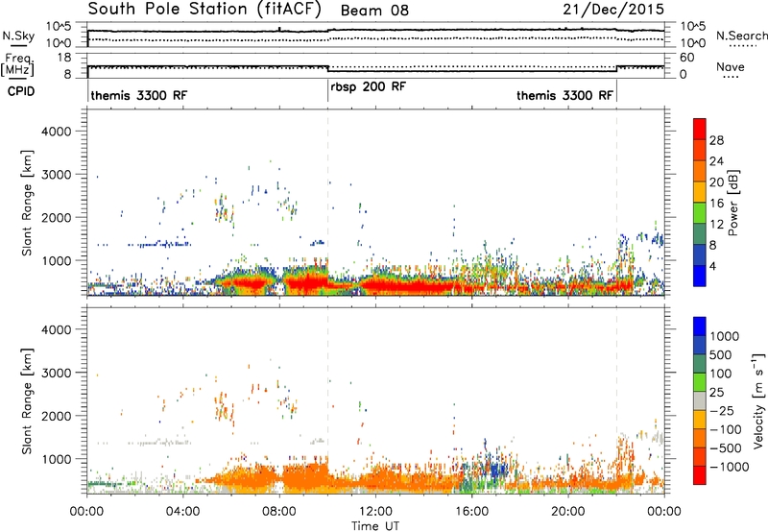Screen dimensions: 768x532
Task: Click the 'Beam 08' label
Action: 374,11
